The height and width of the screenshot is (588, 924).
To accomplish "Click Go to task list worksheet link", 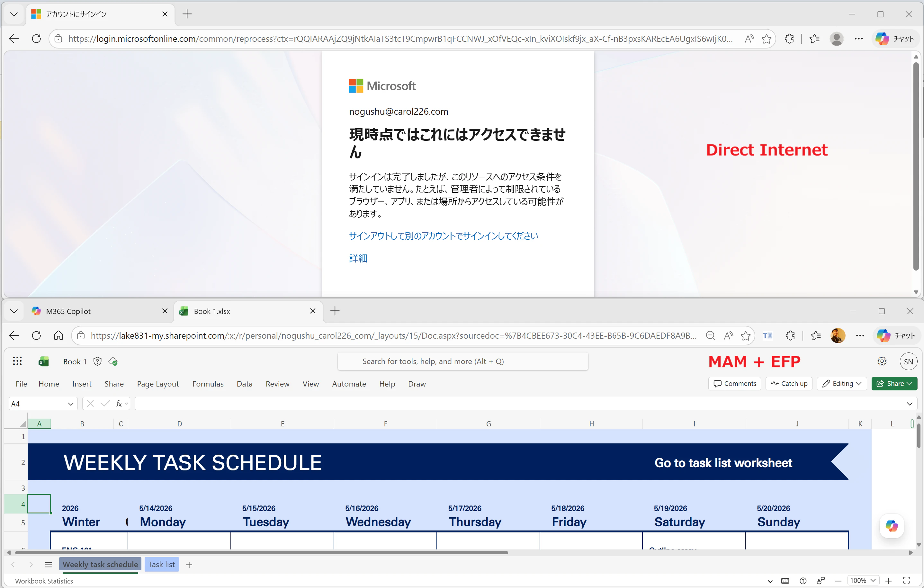I will pos(723,463).
